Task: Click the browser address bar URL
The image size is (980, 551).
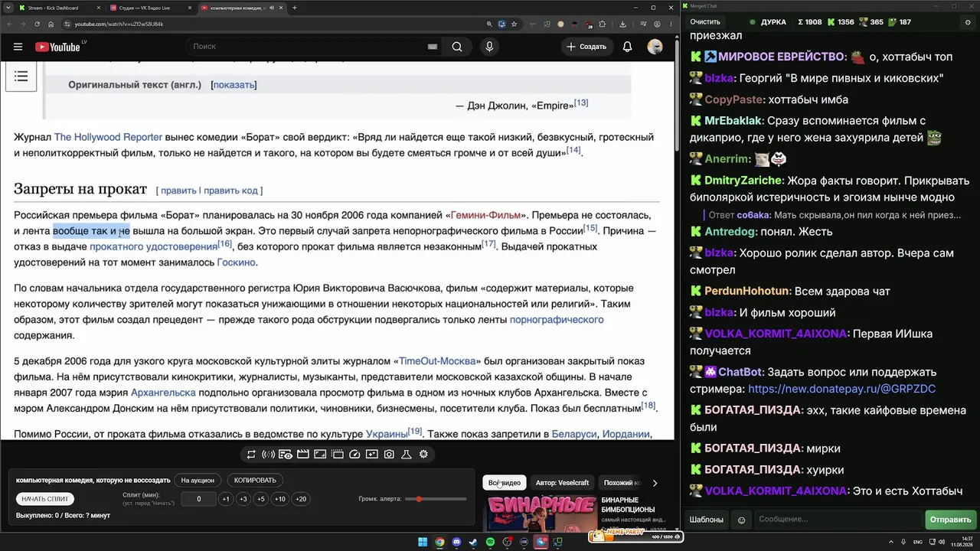Action: tap(119, 24)
